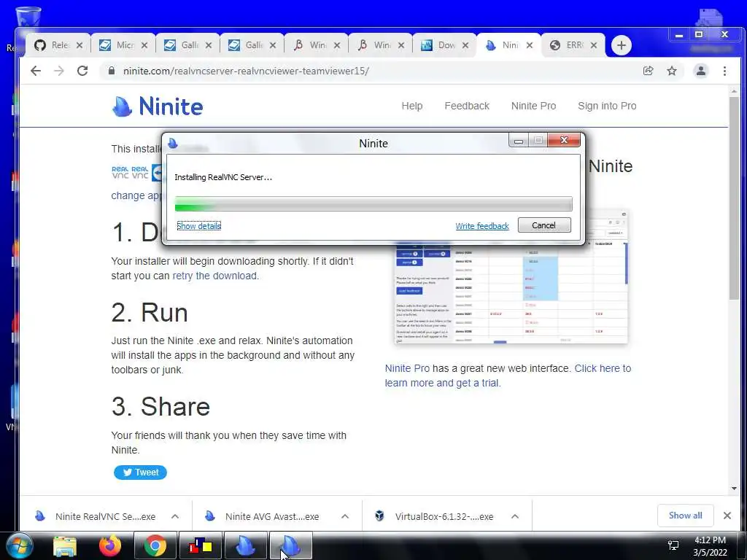
Task: Close the active Ninite tab
Action: pos(530,45)
